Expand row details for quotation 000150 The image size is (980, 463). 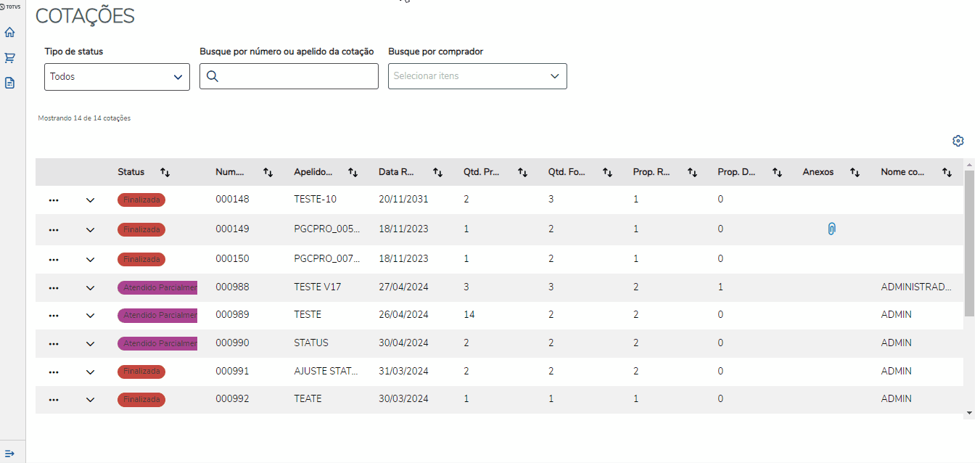90,259
